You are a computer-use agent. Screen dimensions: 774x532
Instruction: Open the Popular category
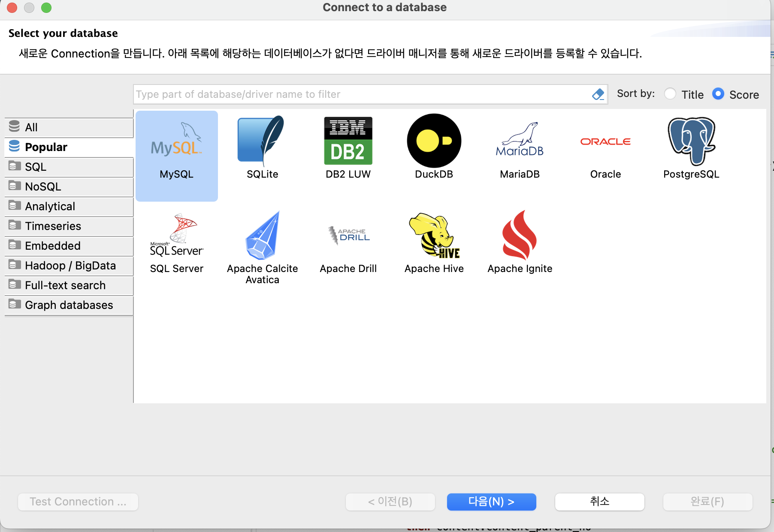click(69, 147)
